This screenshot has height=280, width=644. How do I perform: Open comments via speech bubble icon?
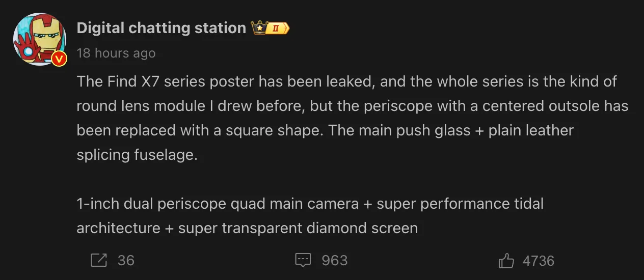(303, 261)
